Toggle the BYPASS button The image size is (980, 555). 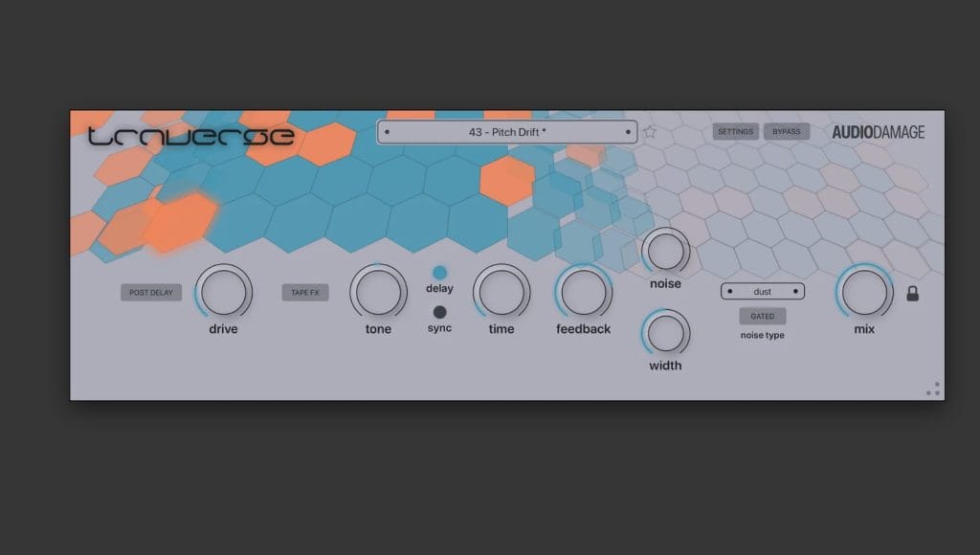787,132
